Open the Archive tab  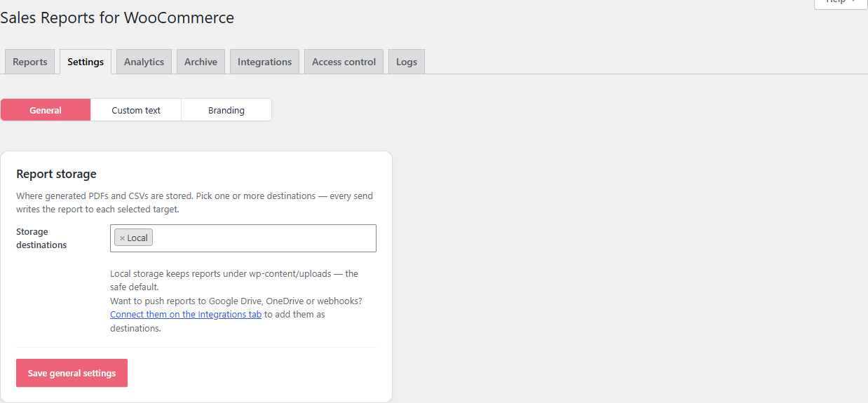pos(201,62)
